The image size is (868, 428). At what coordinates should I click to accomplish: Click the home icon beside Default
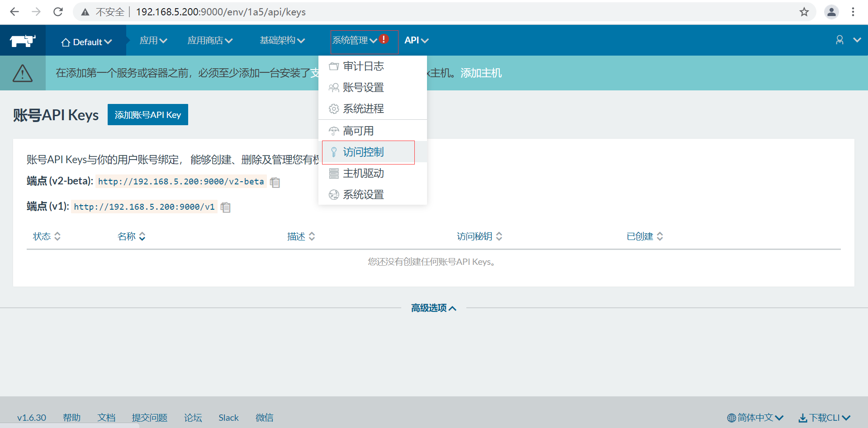[66, 42]
